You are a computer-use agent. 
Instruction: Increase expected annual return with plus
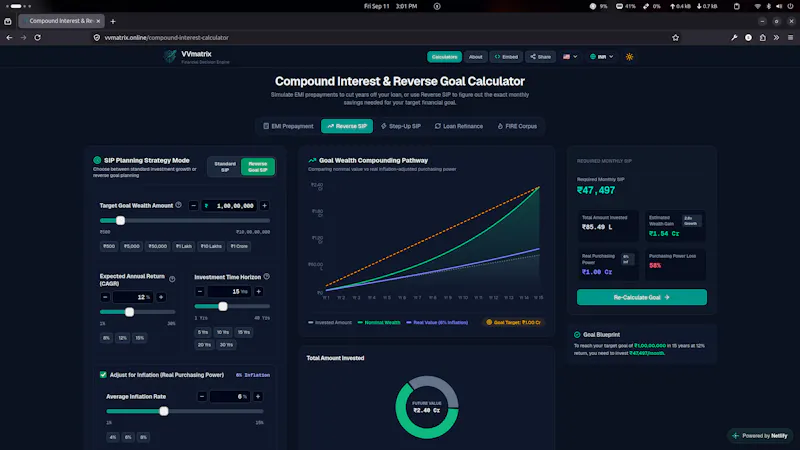(161, 297)
